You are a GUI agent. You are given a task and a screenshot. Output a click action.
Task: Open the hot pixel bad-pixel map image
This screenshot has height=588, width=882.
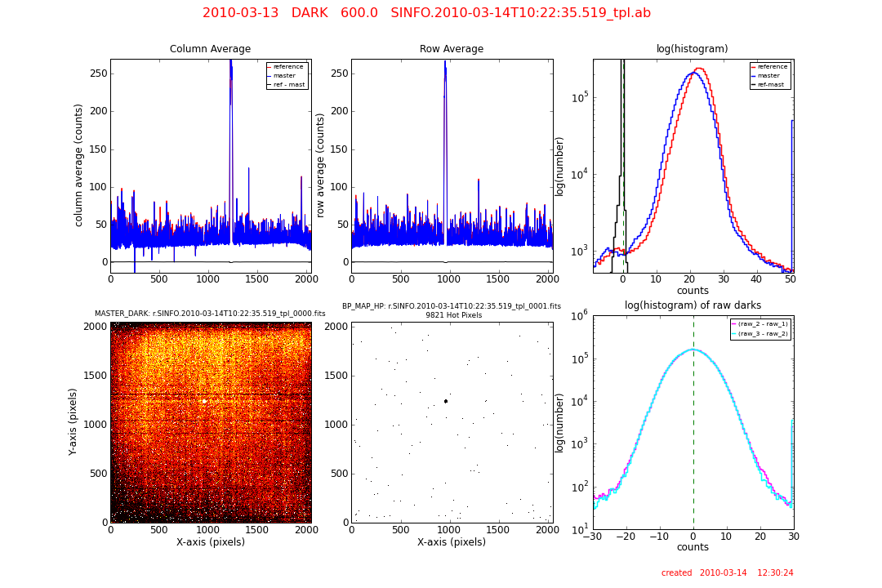pyautogui.click(x=452, y=422)
